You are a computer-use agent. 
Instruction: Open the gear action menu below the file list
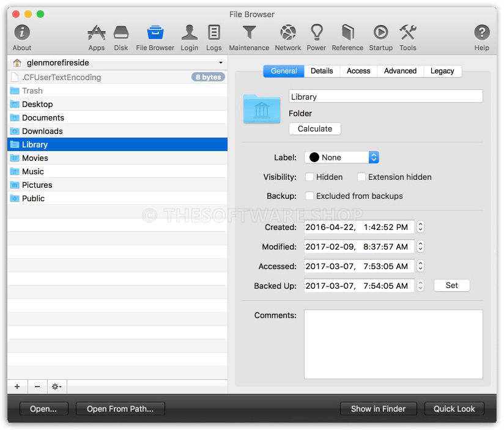[x=56, y=387]
